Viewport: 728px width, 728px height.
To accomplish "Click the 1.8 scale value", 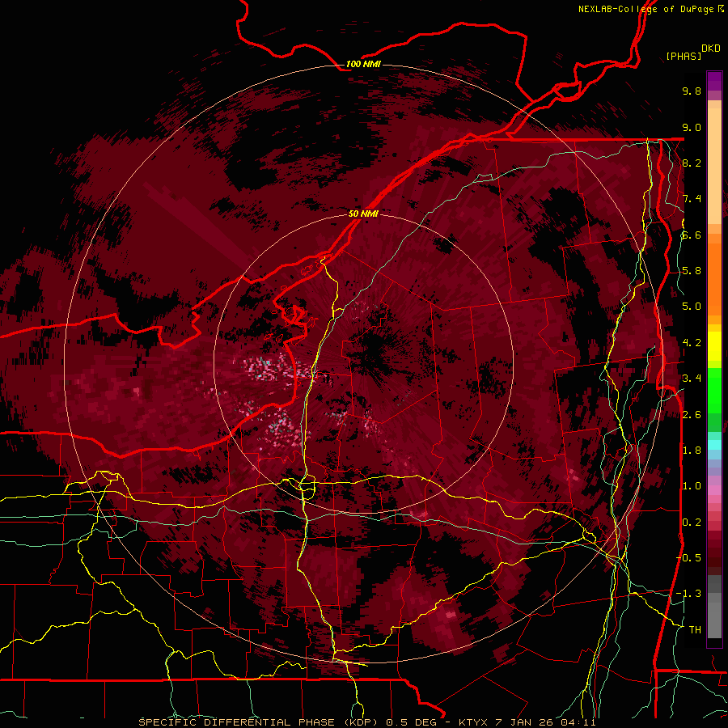I will pyautogui.click(x=692, y=451).
